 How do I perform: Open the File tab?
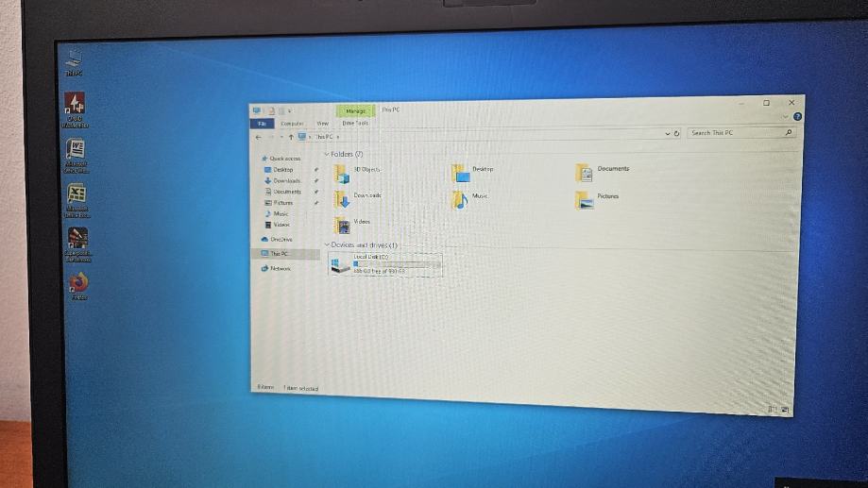point(263,124)
